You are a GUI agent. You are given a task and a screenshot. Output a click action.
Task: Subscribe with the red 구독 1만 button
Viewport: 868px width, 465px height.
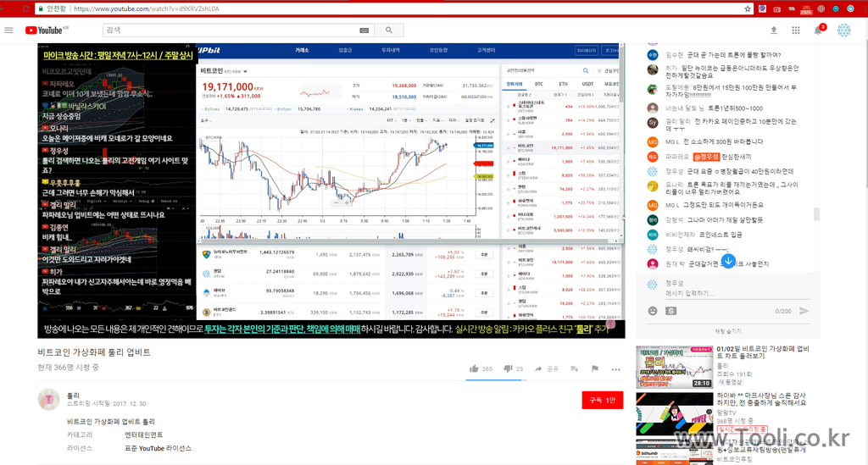(603, 400)
